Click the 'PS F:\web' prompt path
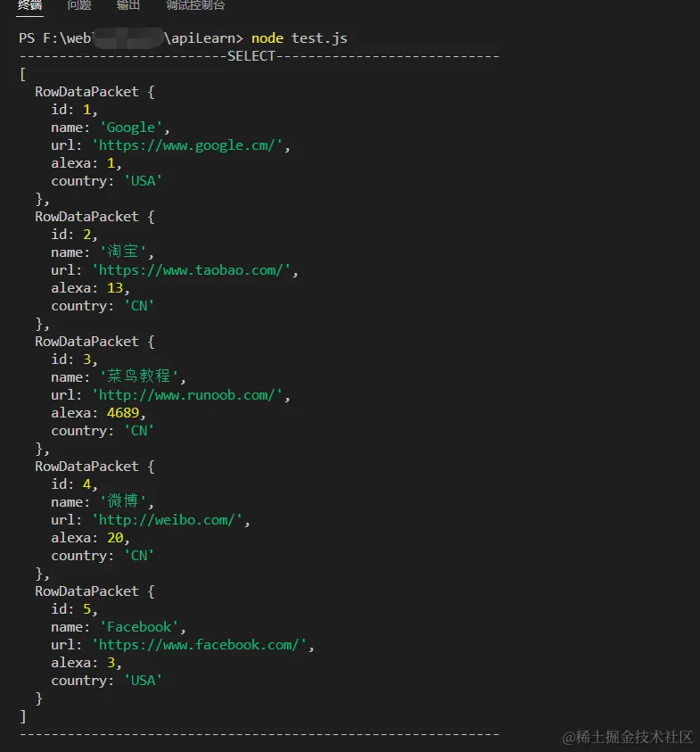 [x=55, y=37]
